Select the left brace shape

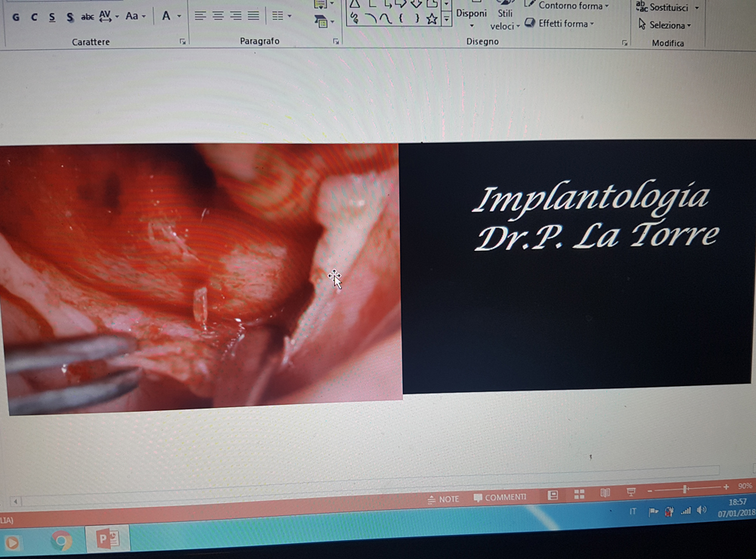[401, 19]
